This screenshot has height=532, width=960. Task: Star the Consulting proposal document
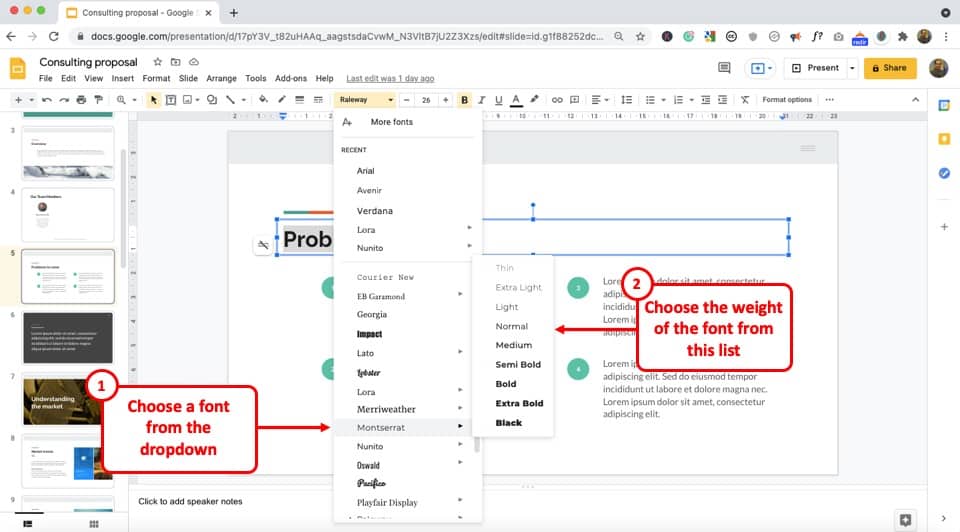click(x=157, y=62)
